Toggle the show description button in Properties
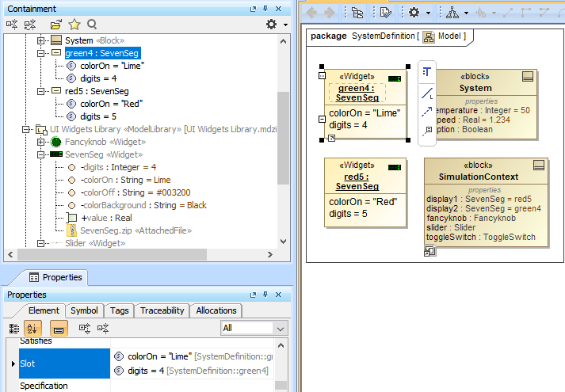The width and height of the screenshot is (565, 392). coord(59,328)
